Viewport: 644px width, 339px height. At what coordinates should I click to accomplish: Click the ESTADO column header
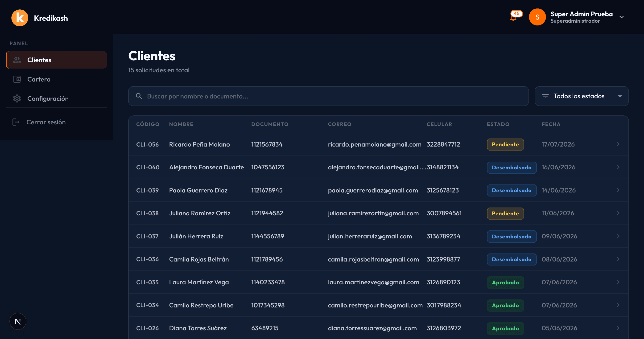coord(498,124)
